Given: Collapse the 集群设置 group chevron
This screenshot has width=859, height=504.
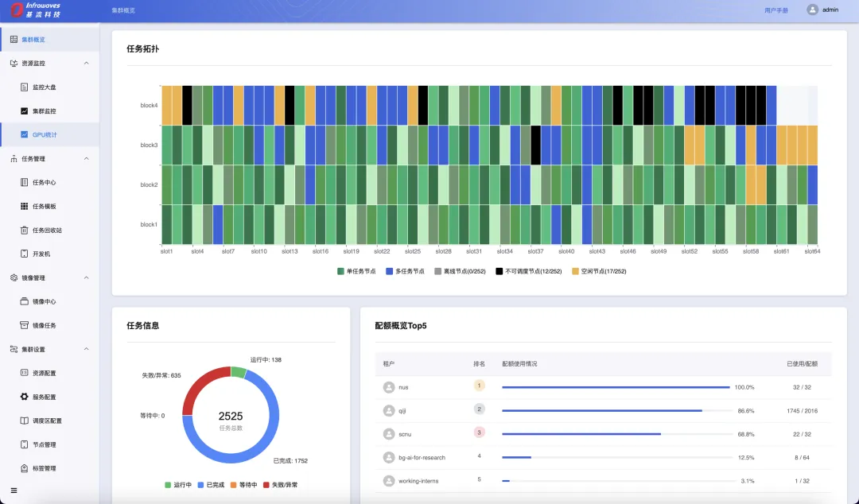Looking at the screenshot, I should pos(86,350).
